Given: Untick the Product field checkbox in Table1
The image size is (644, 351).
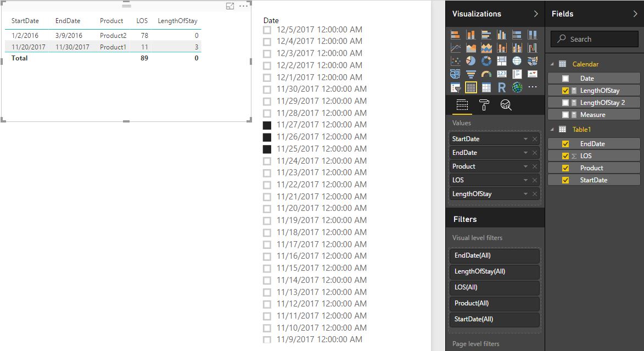Looking at the screenshot, I should pos(565,168).
